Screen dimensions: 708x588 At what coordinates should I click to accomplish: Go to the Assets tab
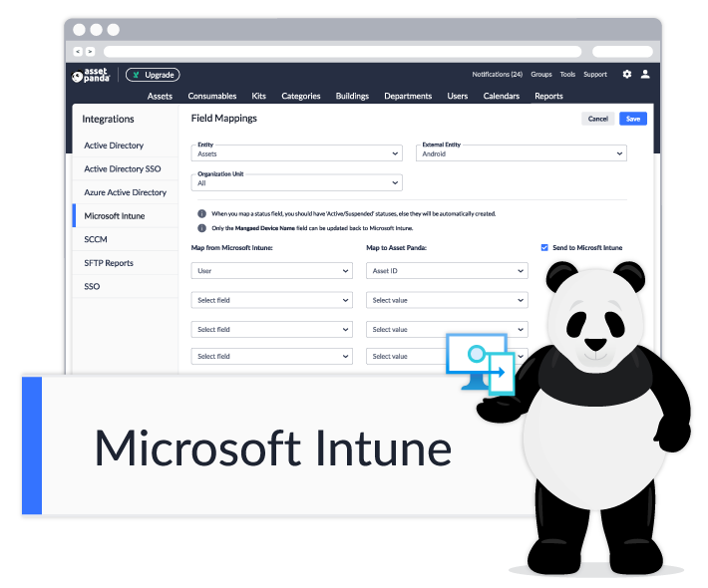tap(160, 96)
